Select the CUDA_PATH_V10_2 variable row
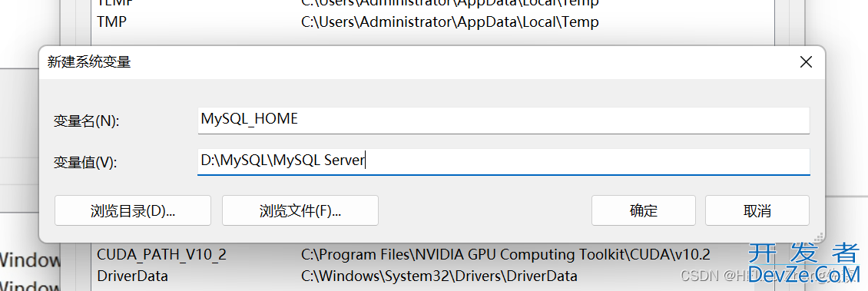Image resolution: width=868 pixels, height=291 pixels. coord(432,255)
